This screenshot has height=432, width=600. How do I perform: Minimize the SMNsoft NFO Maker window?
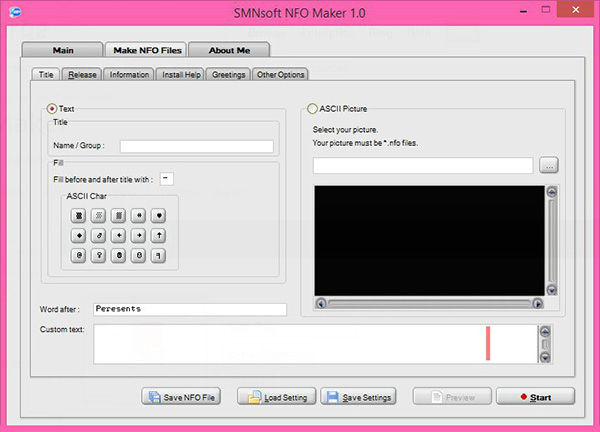tap(523, 11)
